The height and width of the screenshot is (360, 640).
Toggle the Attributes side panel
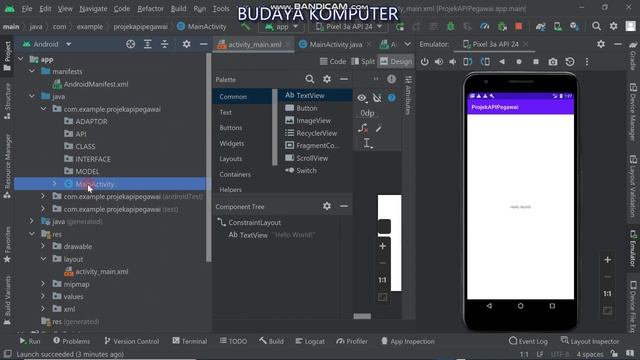point(408,94)
